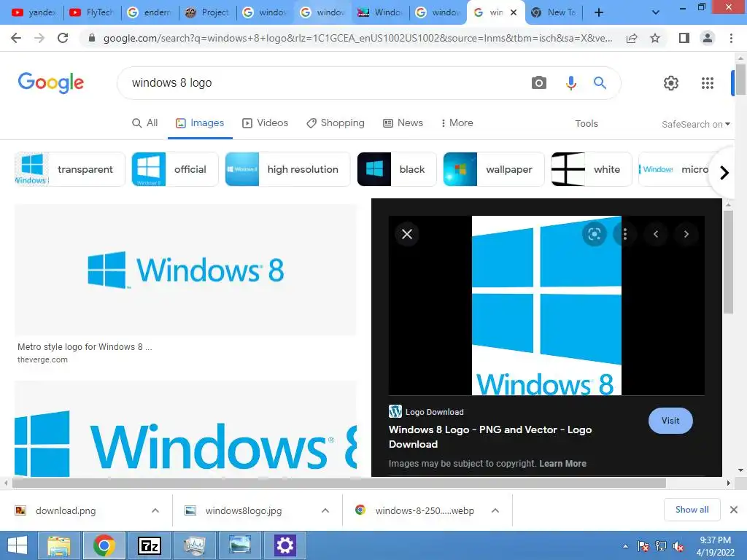Screen dimensions: 747x560
Task: Close the image preview panel
Action: coord(407,234)
